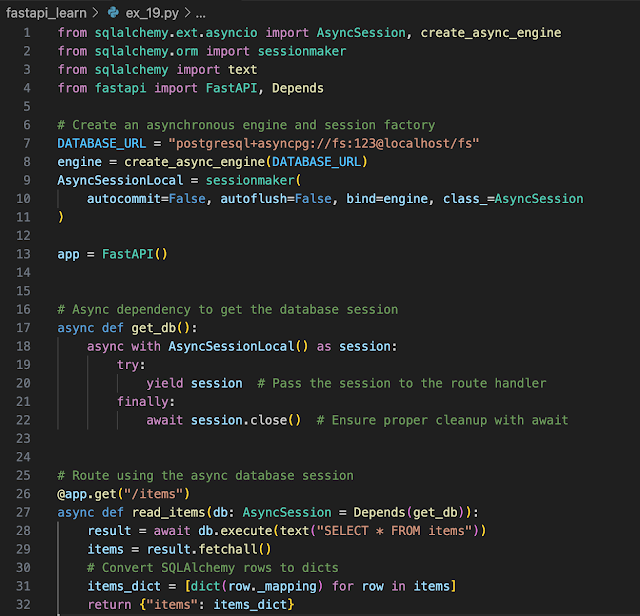Click chevron between fastapi_learn and ex_19.py
The image size is (640, 616).
[x=94, y=14]
